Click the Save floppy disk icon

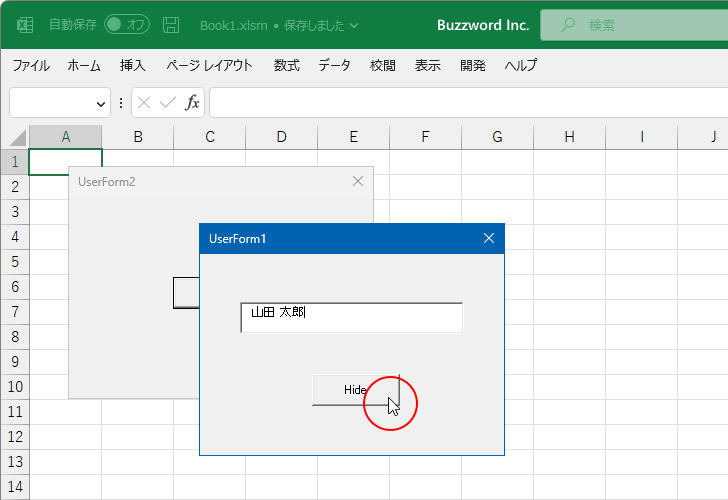pyautogui.click(x=171, y=25)
